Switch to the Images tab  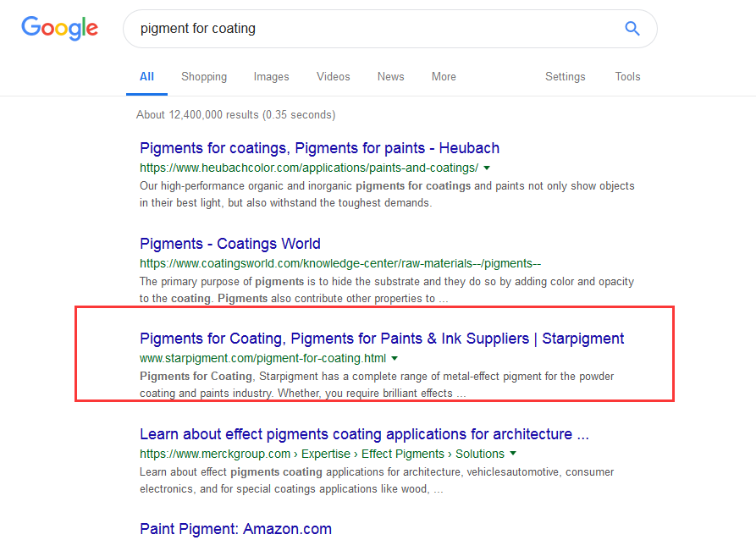coord(272,77)
